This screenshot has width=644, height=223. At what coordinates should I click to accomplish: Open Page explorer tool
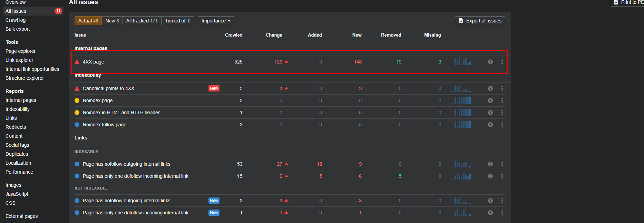point(21,51)
